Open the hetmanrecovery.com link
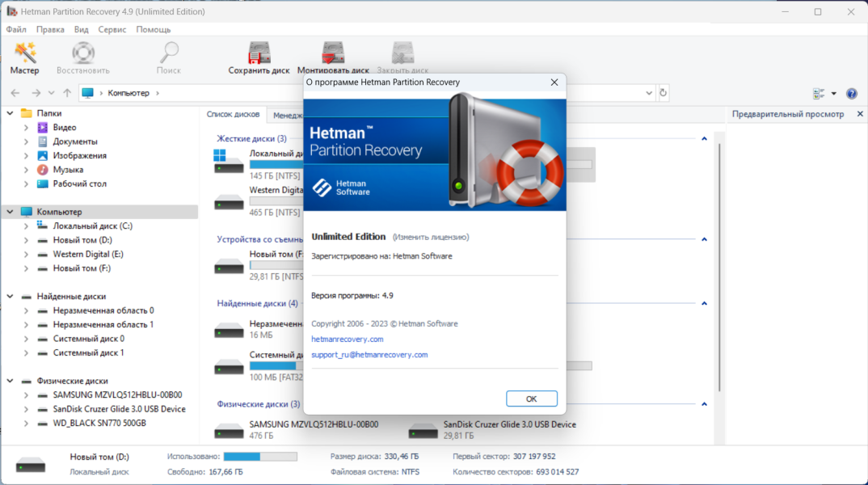The height and width of the screenshot is (485, 868). click(347, 339)
